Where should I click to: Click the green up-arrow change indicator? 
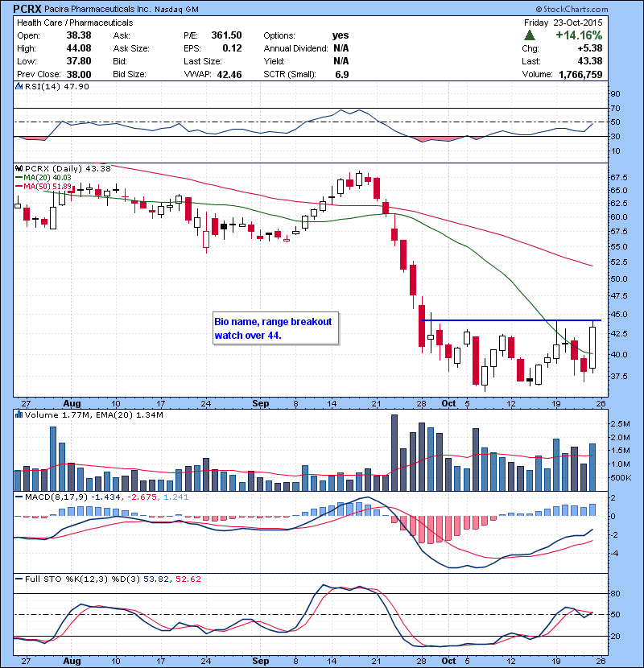530,35
